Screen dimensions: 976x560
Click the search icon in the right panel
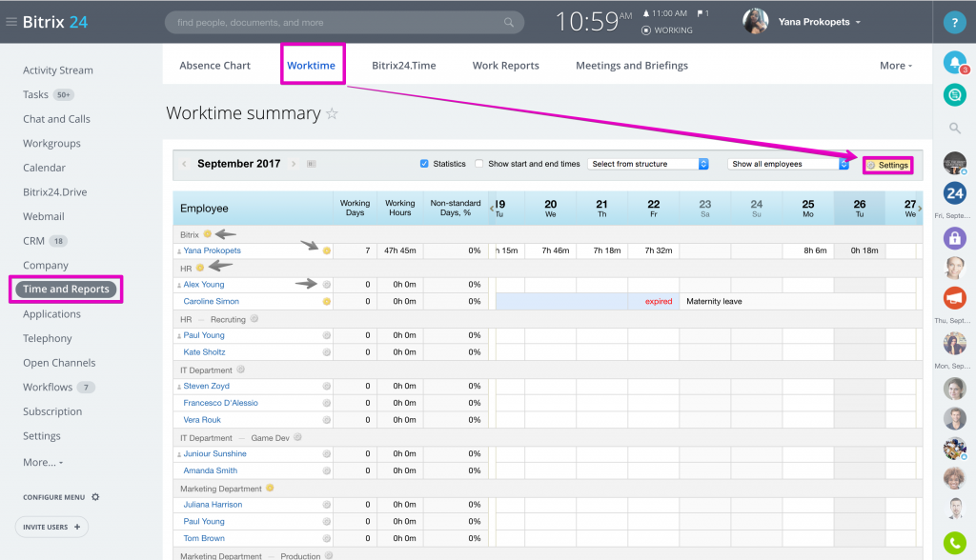(x=954, y=129)
